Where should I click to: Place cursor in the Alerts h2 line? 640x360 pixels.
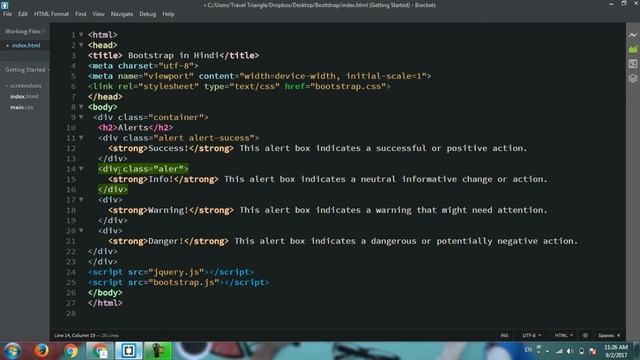(135, 127)
